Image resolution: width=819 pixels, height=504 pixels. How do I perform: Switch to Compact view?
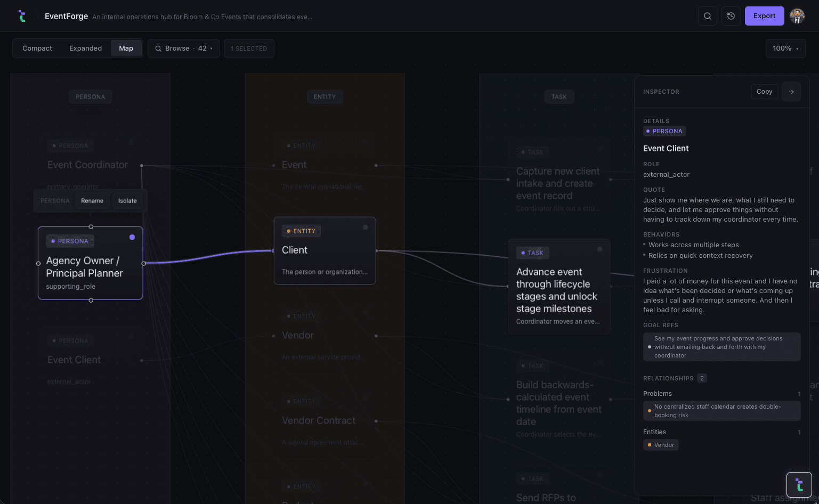[x=37, y=48]
